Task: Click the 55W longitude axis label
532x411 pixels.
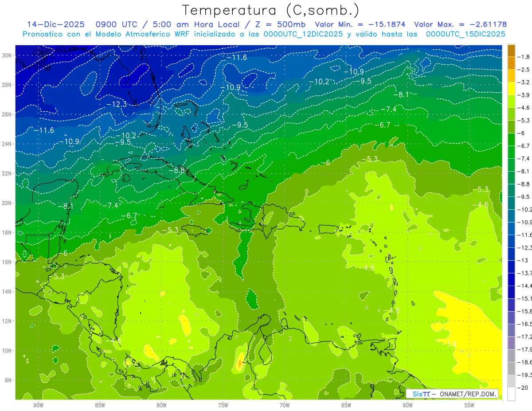Action: point(469,405)
